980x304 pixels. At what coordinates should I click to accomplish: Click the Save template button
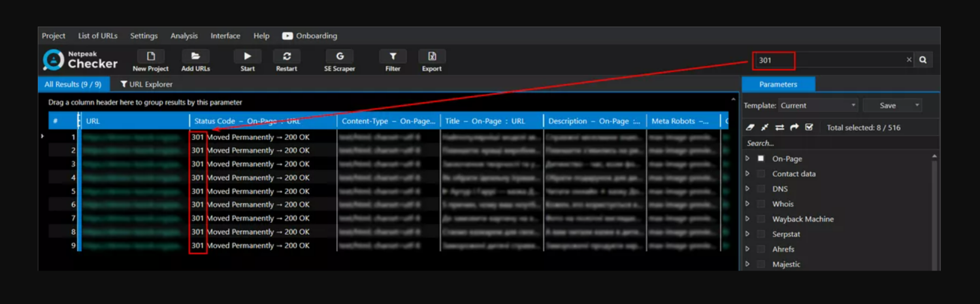888,105
